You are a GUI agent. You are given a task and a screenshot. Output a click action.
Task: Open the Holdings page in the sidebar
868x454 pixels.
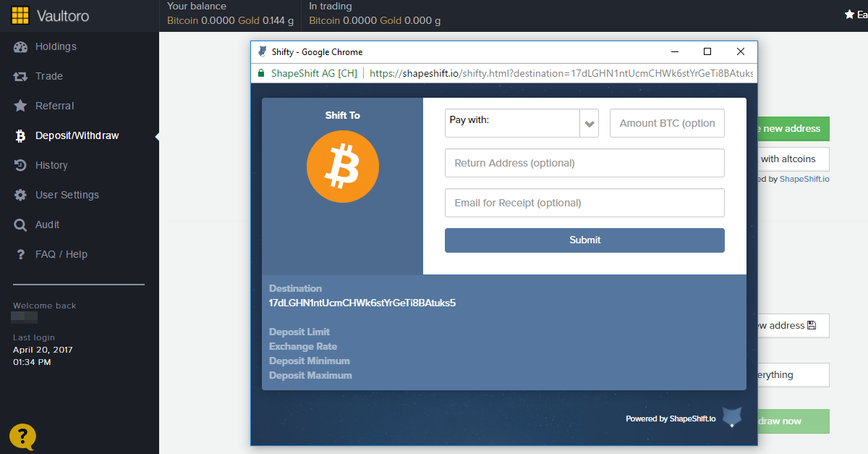pos(56,46)
